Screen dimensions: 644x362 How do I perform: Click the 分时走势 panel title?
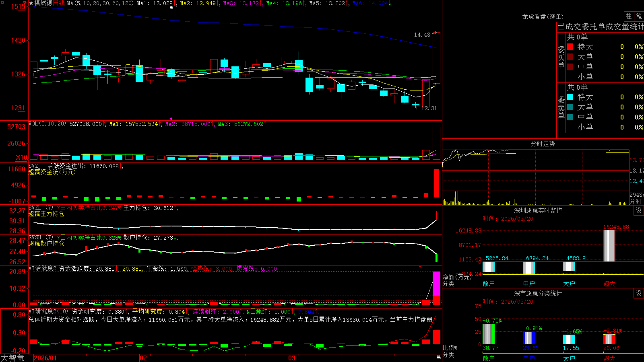tap(543, 144)
